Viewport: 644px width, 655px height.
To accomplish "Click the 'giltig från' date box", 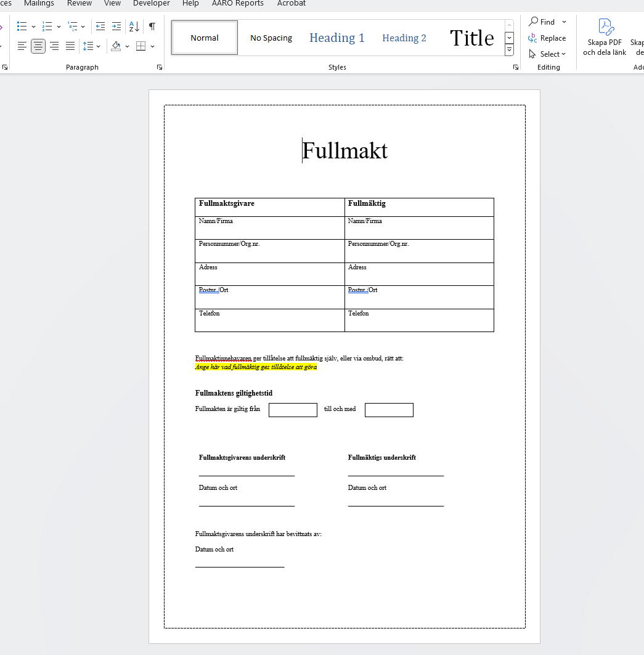I will [x=293, y=410].
